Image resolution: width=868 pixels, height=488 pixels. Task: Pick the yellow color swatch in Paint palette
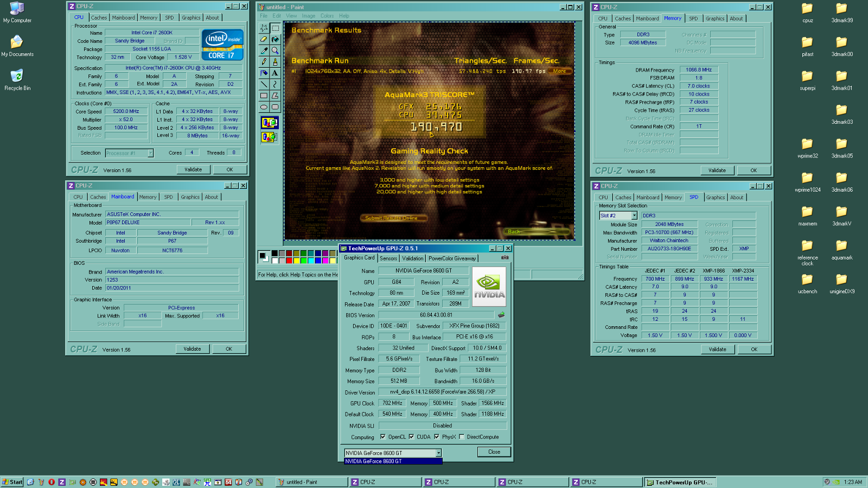[297, 260]
